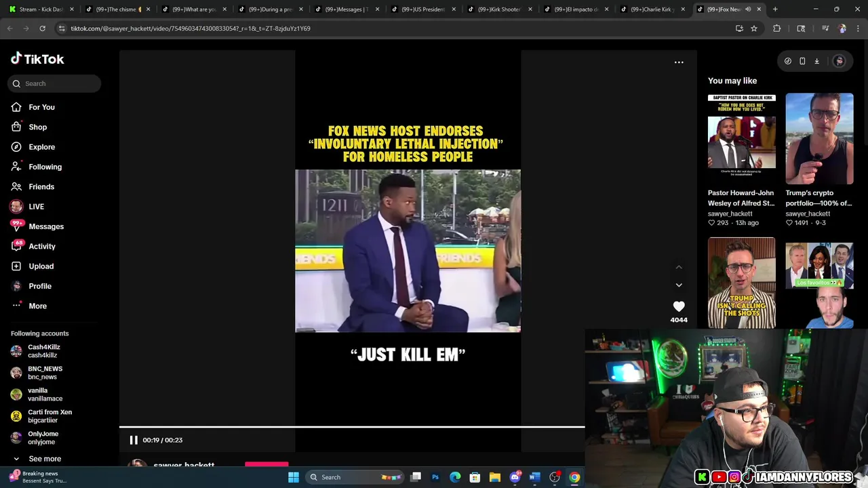Pause the video playback

(x=134, y=440)
